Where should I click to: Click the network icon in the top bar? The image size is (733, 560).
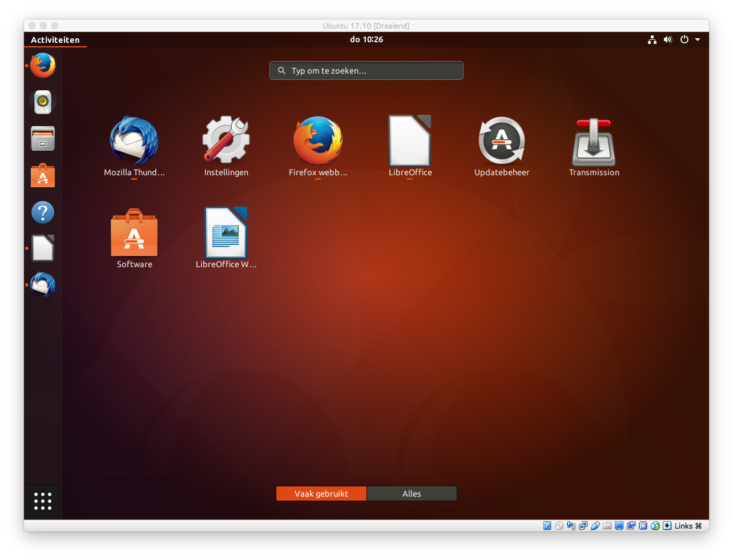coord(652,40)
